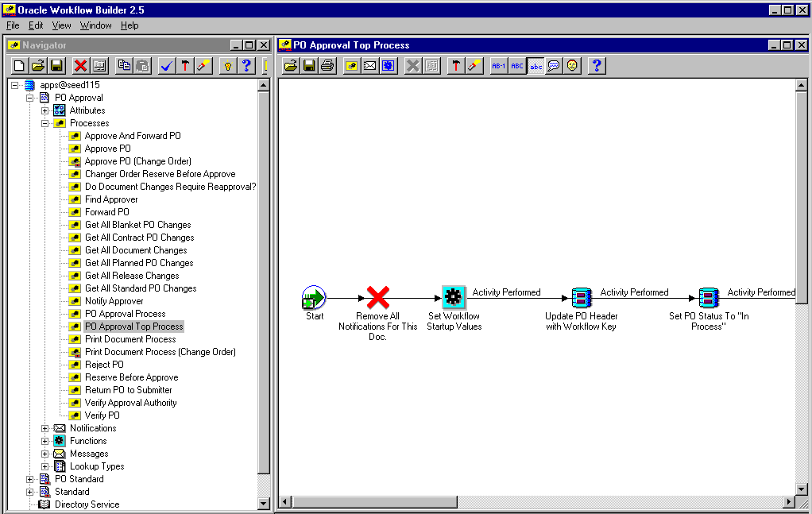This screenshot has height=514, width=812.
Task: Click the Save diskette icon in process window toolbar
Action: [x=309, y=66]
